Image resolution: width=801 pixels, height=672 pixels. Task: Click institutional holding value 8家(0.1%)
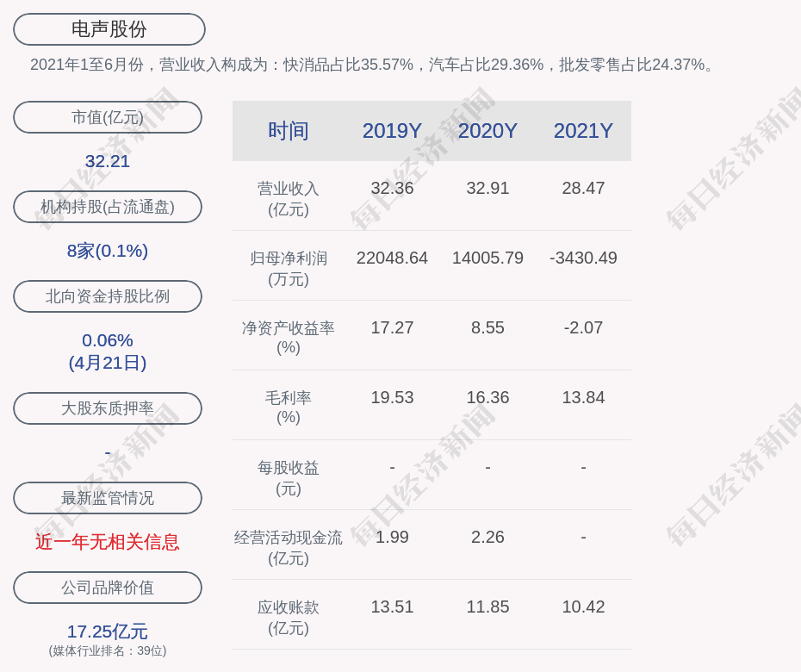point(108,251)
